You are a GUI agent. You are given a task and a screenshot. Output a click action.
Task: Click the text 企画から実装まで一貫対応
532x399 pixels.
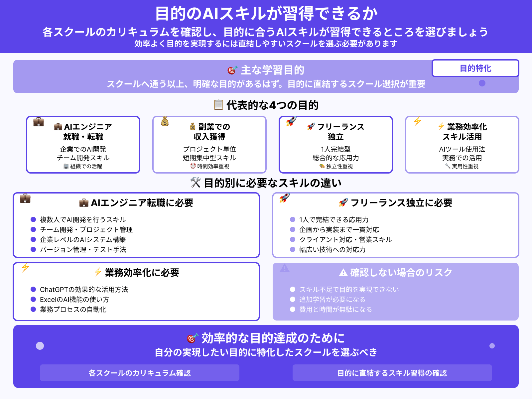tap(339, 229)
